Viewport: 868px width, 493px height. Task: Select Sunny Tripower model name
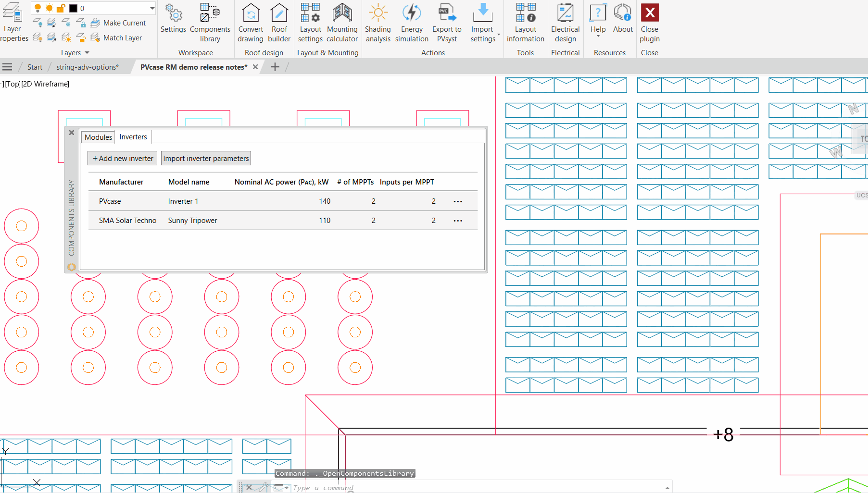pos(192,221)
